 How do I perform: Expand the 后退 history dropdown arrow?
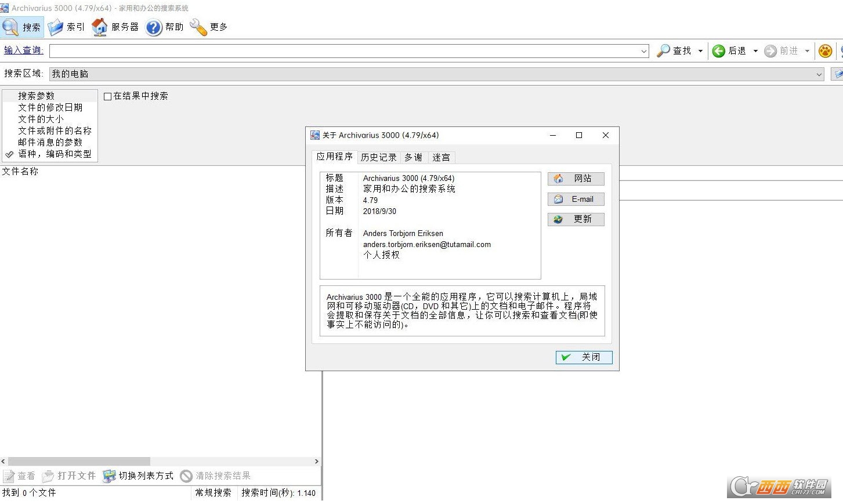(755, 51)
